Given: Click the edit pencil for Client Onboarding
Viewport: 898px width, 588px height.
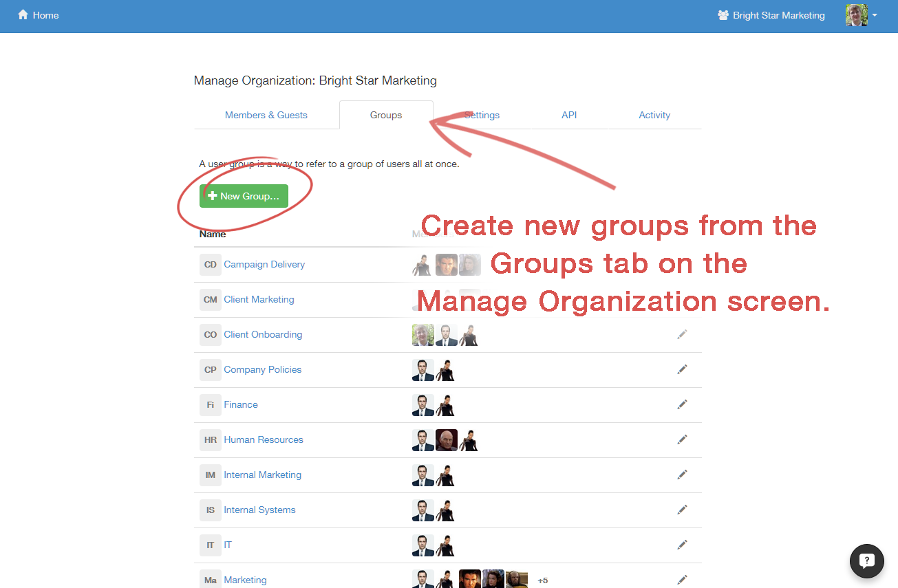Looking at the screenshot, I should (x=682, y=334).
